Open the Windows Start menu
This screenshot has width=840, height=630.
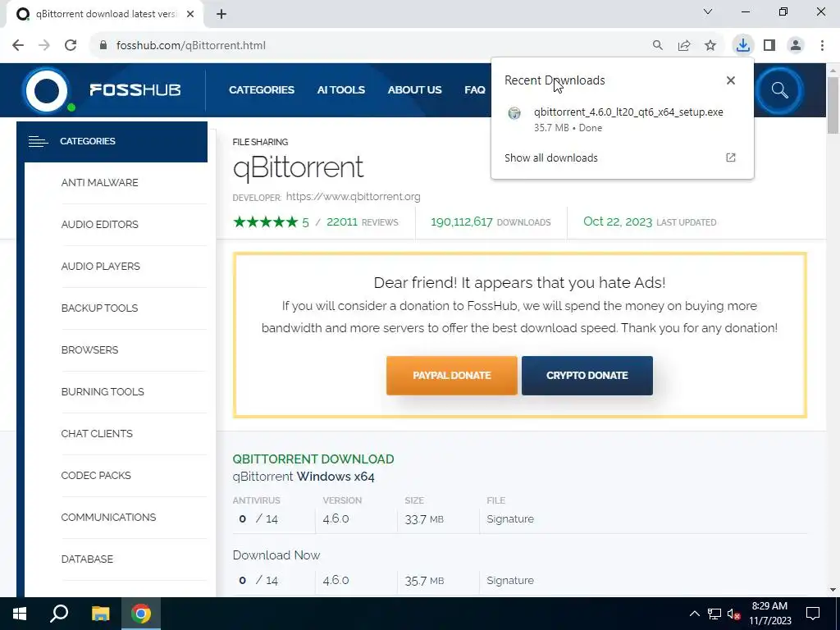click(x=20, y=614)
